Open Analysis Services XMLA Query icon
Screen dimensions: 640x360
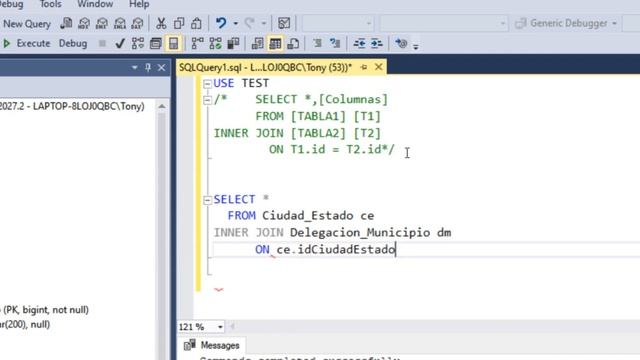(120, 23)
